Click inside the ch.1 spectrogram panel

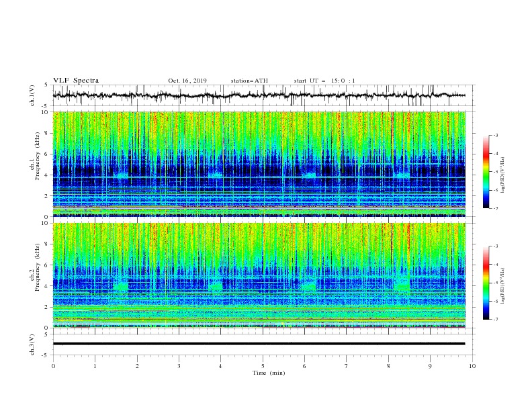tap(259, 164)
